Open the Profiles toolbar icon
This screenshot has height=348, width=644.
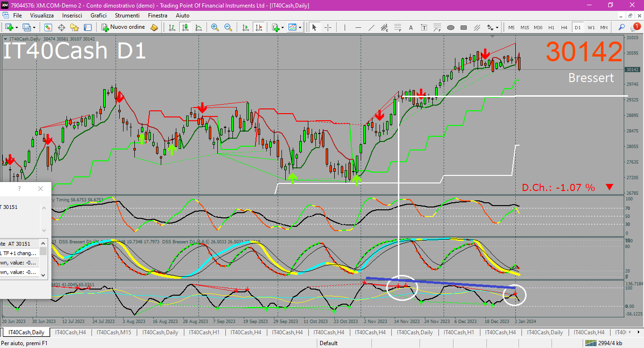(26, 27)
